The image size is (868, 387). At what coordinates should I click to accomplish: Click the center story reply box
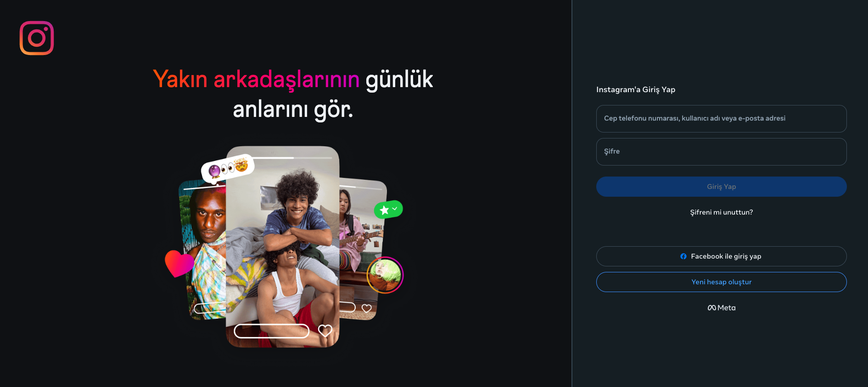click(x=272, y=331)
